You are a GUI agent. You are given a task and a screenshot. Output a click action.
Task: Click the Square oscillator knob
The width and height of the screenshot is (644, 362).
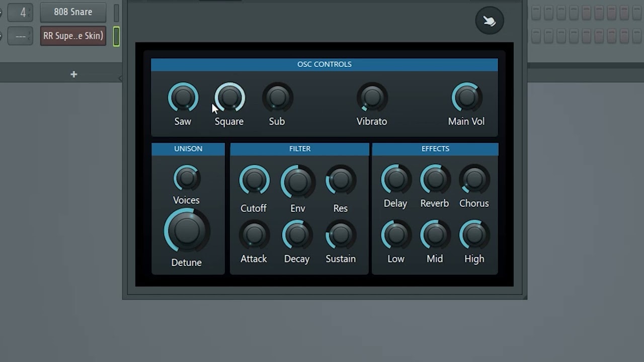tap(230, 98)
